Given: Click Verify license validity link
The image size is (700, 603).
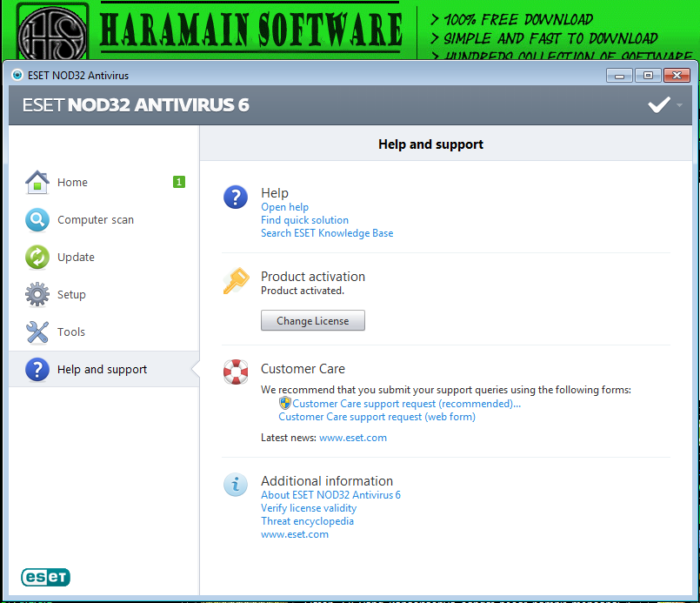Looking at the screenshot, I should tap(309, 508).
